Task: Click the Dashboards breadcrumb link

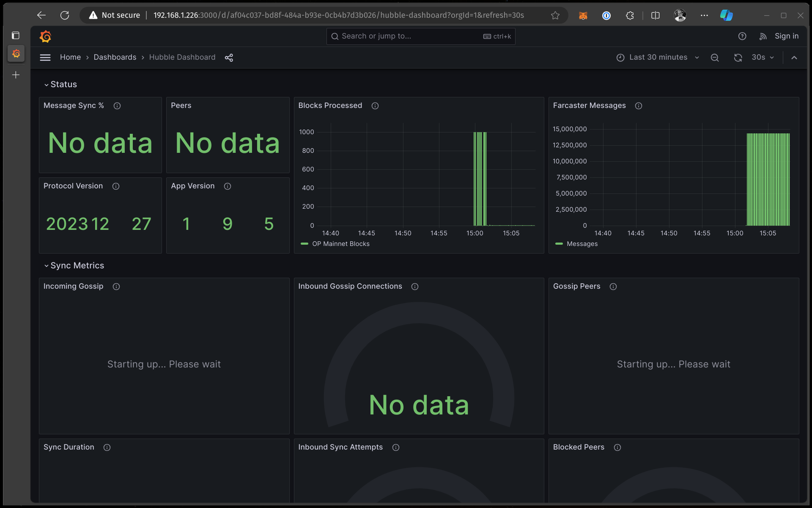Action: coord(115,57)
